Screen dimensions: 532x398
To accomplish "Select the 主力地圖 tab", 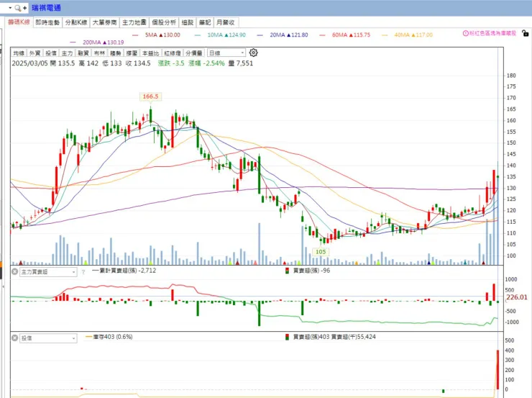I will [x=134, y=22].
